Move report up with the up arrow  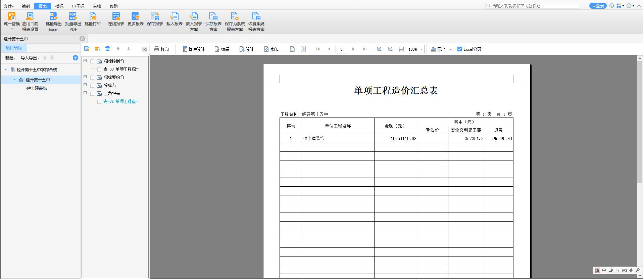click(118, 49)
